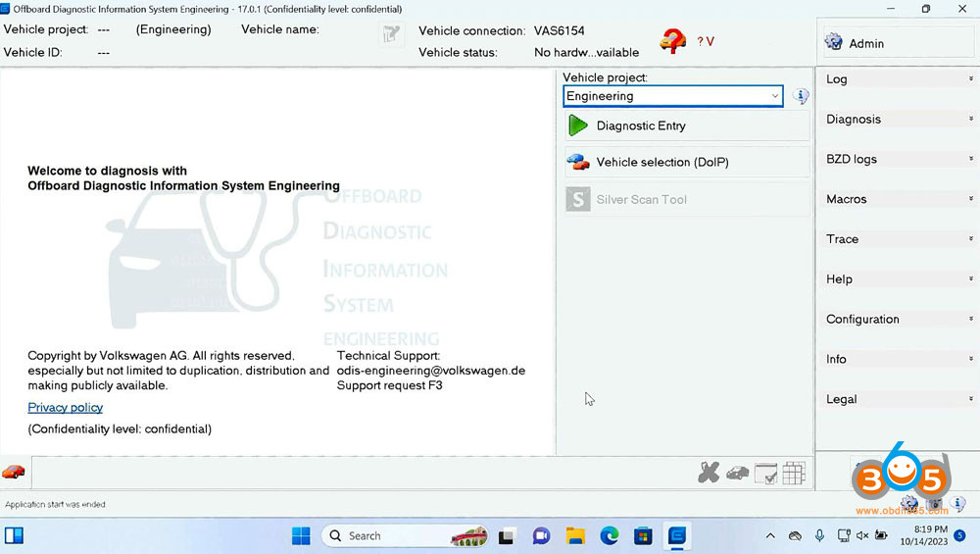Click the info bubble icon at bottom right
The image size is (980, 554).
957,503
